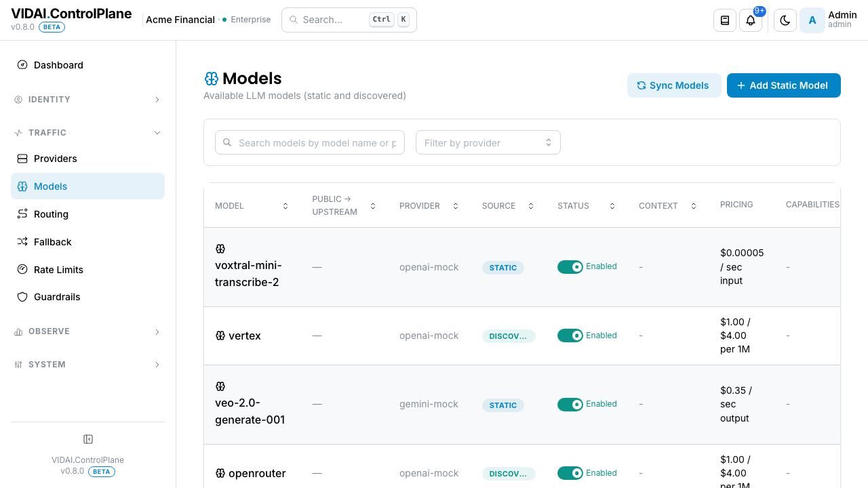Toggle the vertex model status switch
This screenshot has width=868, height=488.
[570, 335]
